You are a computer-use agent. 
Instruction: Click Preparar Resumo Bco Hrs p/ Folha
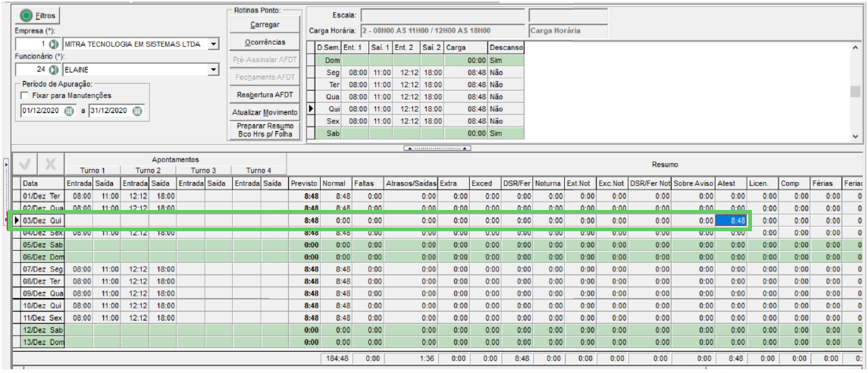coord(265,130)
